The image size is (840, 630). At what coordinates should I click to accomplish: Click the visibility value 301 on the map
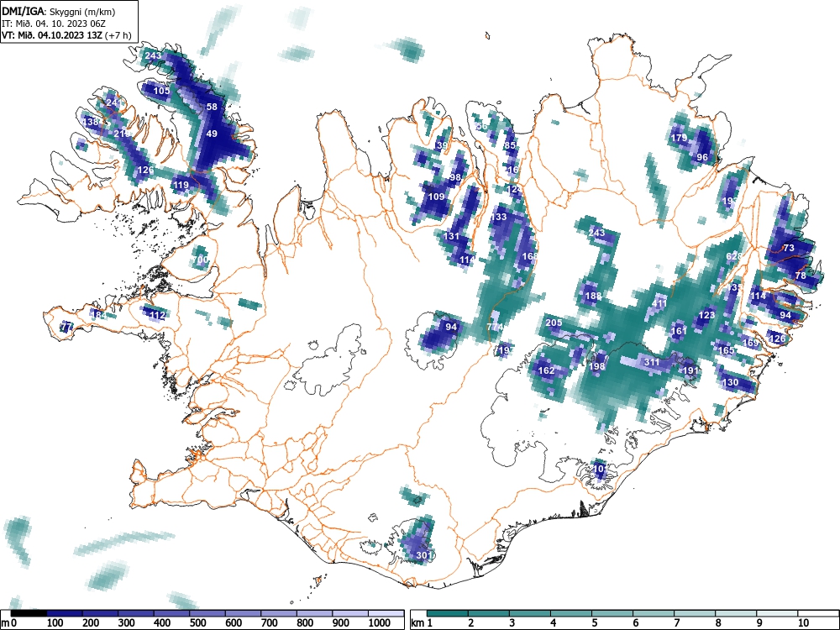click(x=425, y=555)
